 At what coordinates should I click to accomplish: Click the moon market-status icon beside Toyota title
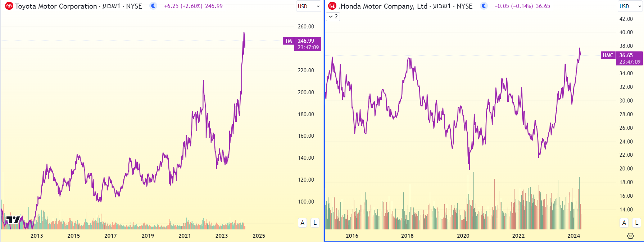tap(153, 6)
